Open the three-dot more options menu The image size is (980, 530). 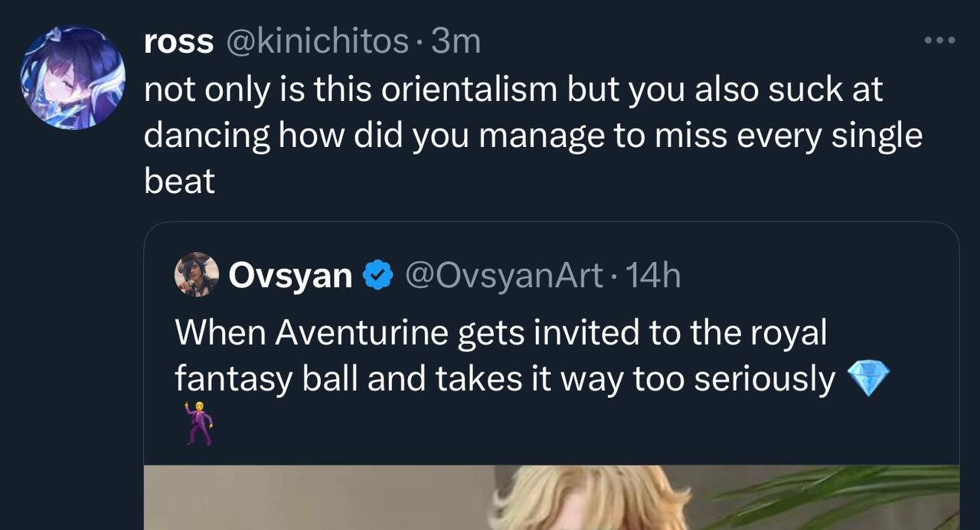[x=939, y=41]
